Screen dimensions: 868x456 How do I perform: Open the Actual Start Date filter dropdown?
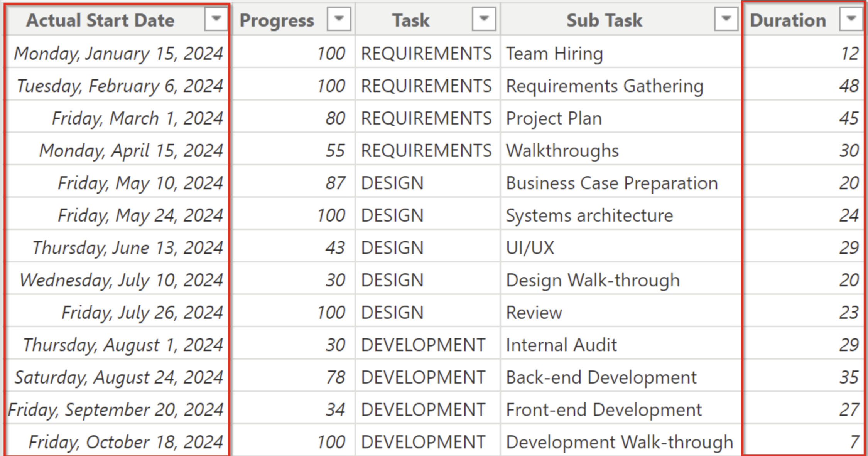[x=216, y=19]
